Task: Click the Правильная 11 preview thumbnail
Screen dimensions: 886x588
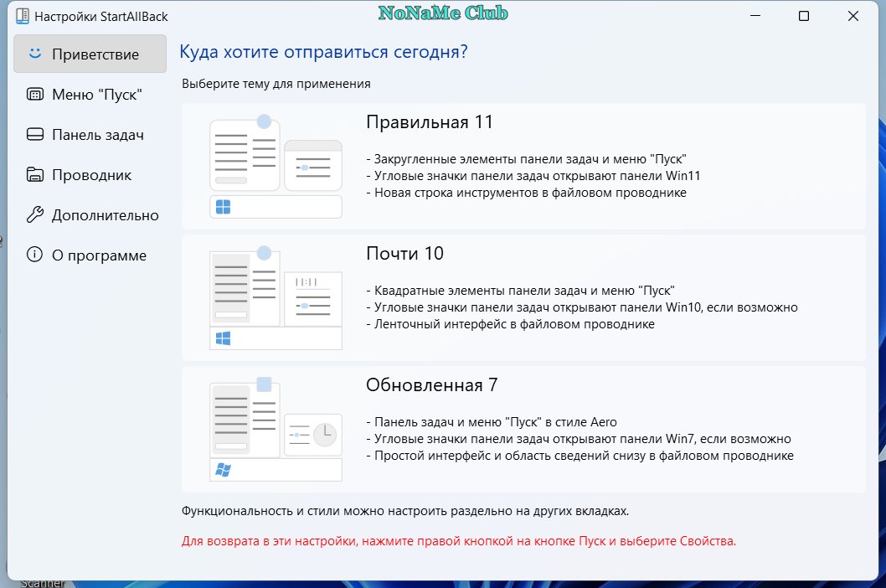Action: pyautogui.click(x=276, y=166)
